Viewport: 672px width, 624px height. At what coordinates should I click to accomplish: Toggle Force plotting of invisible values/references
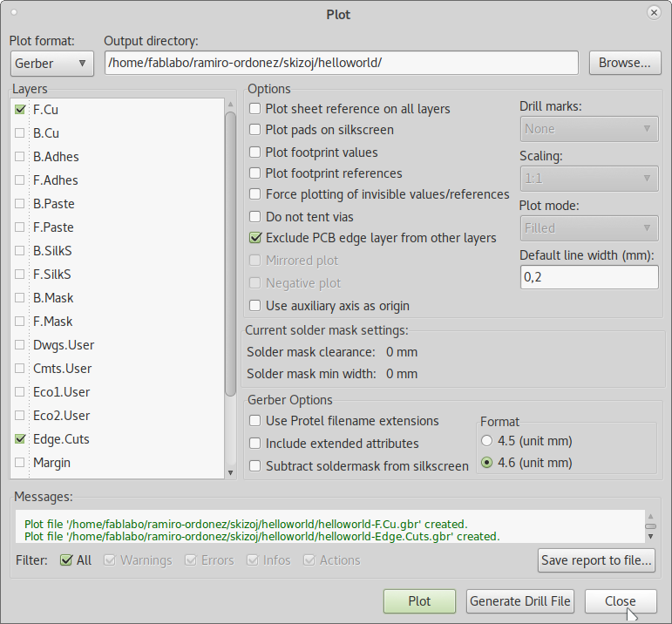[255, 194]
